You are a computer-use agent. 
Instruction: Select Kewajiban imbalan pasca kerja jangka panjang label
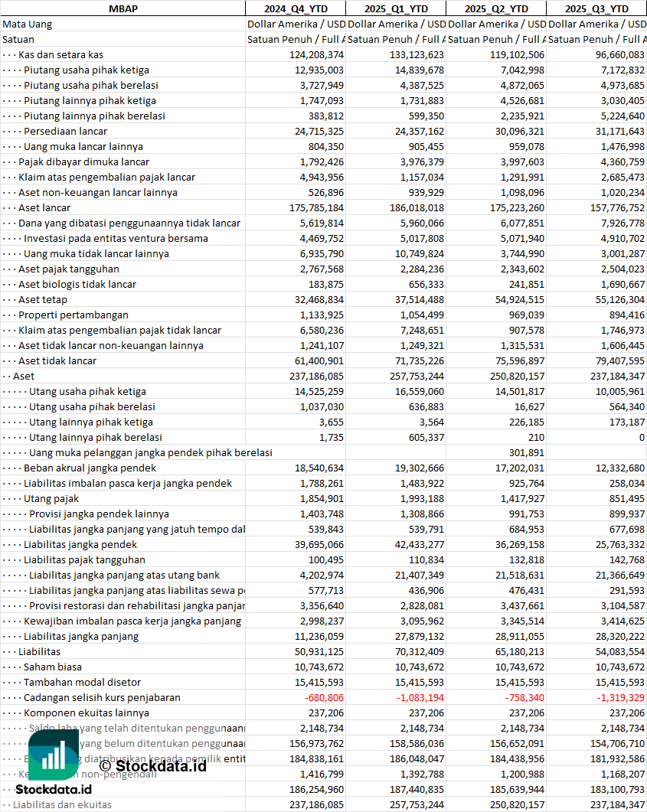point(132,621)
